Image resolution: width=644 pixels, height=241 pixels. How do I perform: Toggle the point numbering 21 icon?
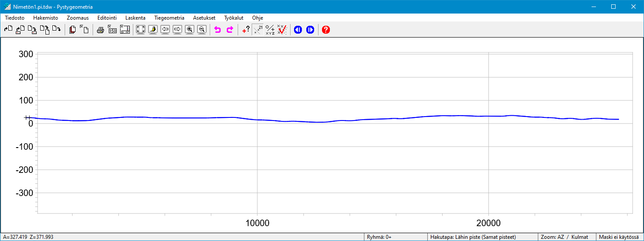(x=258, y=30)
